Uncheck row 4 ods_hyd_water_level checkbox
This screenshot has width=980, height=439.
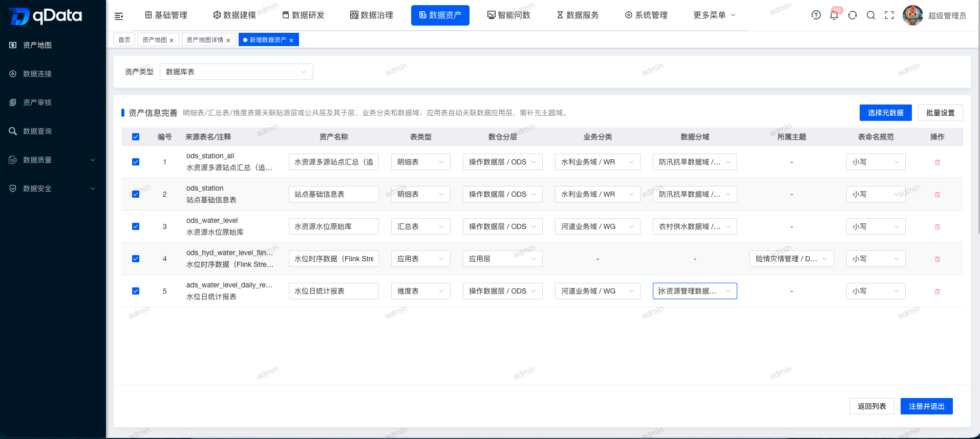(x=136, y=259)
